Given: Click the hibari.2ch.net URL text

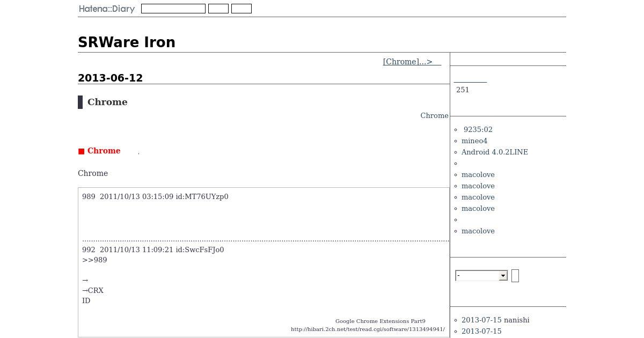Looking at the screenshot, I should 368,329.
